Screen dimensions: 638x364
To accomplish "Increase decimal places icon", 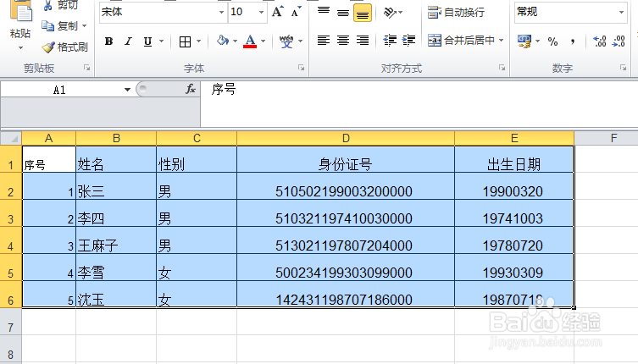I will point(600,41).
